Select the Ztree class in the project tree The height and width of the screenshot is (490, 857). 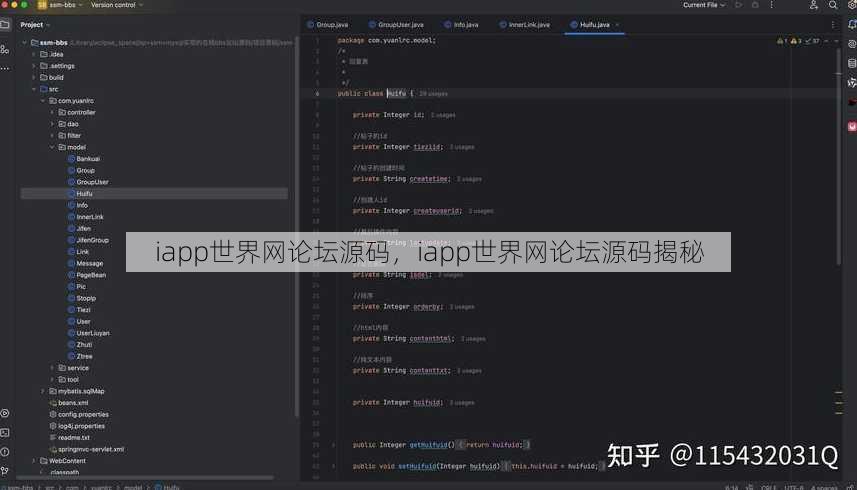(84, 357)
